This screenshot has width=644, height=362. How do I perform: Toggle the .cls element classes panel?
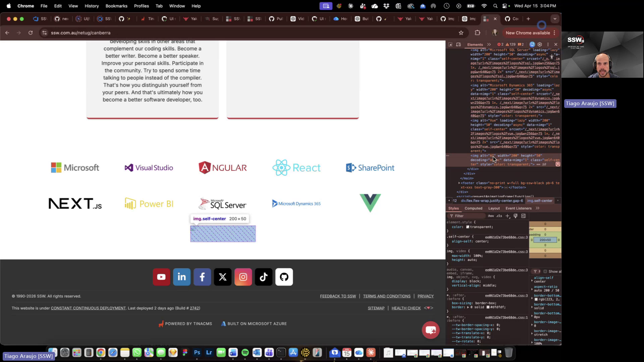pos(499,216)
